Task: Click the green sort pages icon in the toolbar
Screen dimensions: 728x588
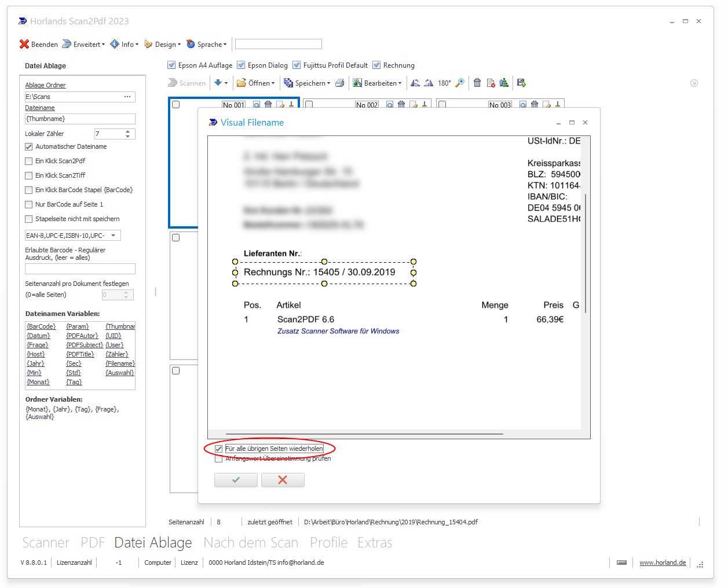Action: 504,83
